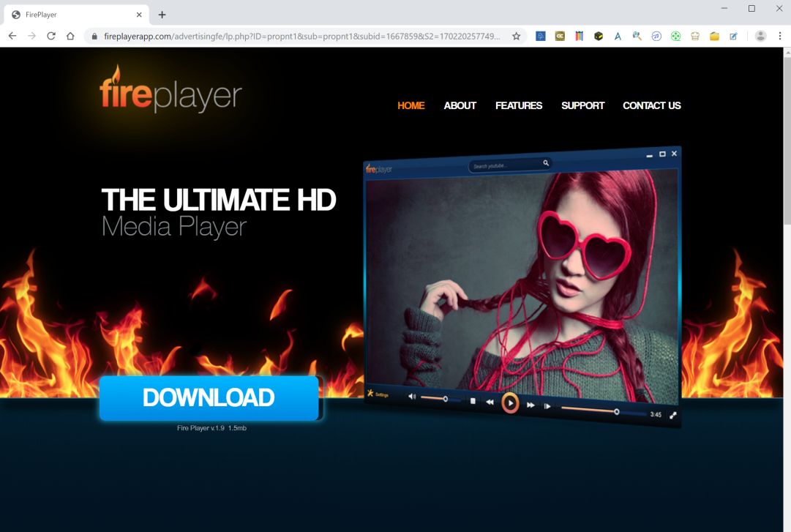Open the blue tree extension icon

point(540,37)
